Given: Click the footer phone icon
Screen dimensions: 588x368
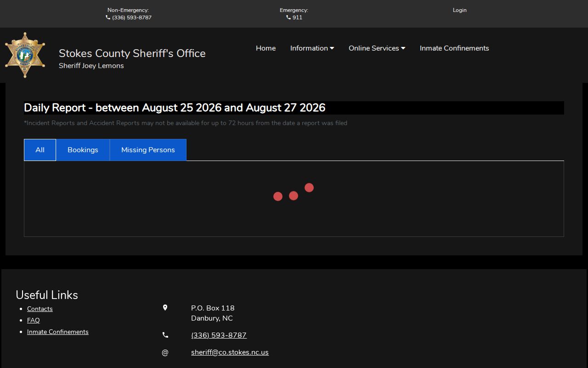Looking at the screenshot, I should (165, 335).
